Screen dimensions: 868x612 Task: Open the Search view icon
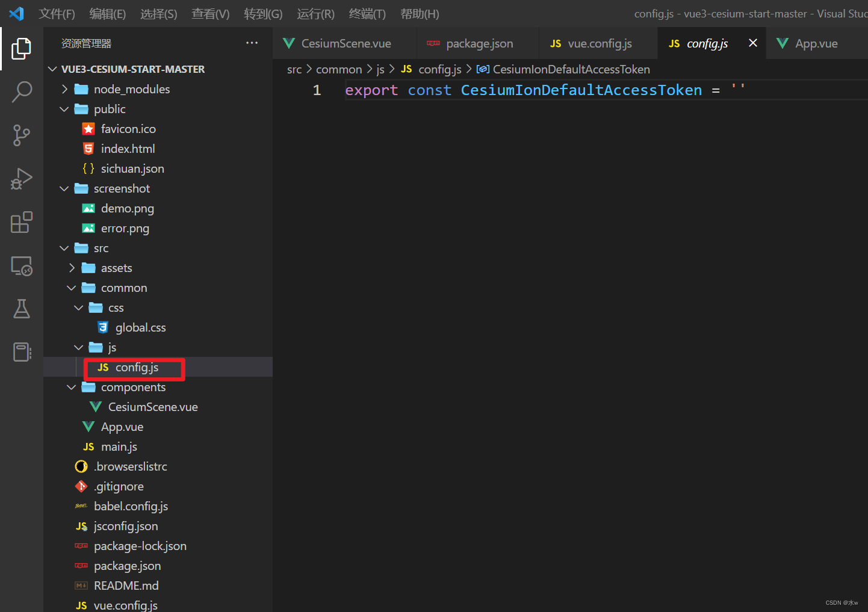[22, 92]
